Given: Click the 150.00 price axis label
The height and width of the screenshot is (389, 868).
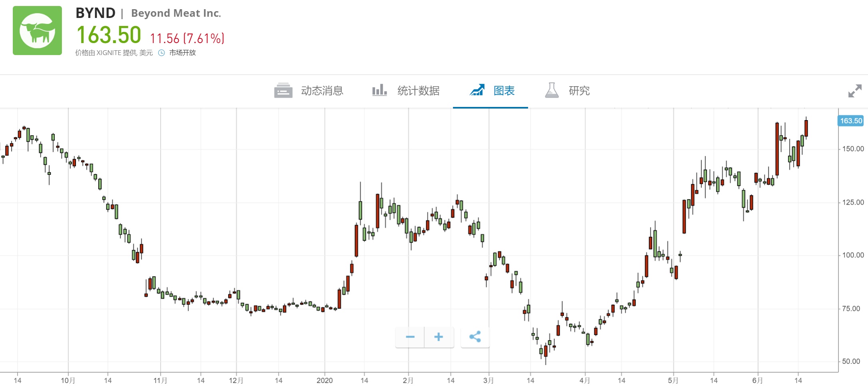Looking at the screenshot, I should point(853,149).
